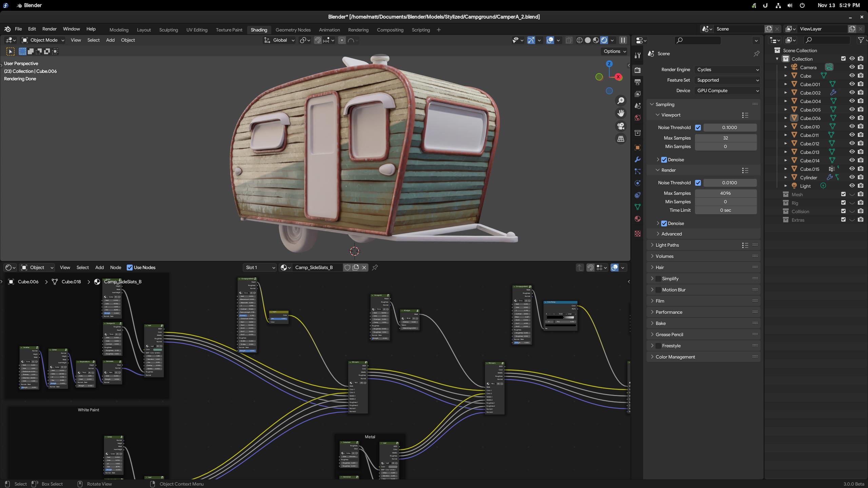
Task: Click the Viewport Max Samples 32 field
Action: (x=726, y=138)
